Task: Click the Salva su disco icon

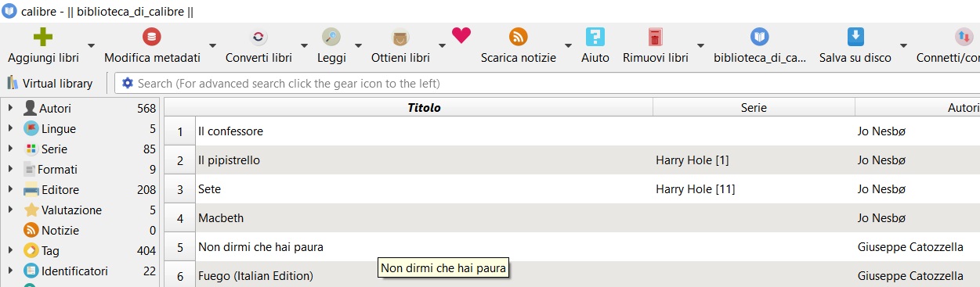Action: 855,37
